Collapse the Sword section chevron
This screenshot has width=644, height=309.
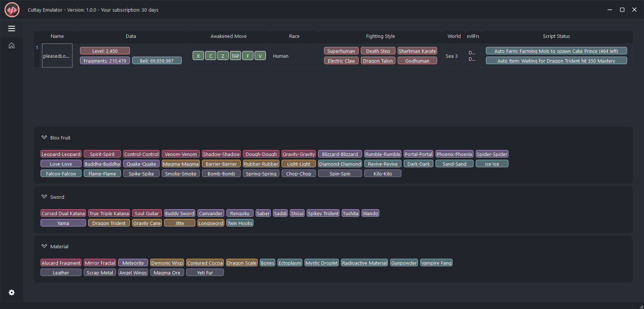pyautogui.click(x=44, y=197)
